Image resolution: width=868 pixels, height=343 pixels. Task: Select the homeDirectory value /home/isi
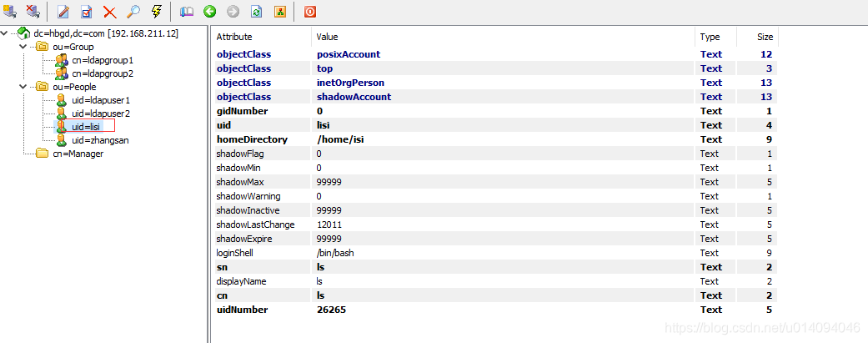[x=340, y=139]
